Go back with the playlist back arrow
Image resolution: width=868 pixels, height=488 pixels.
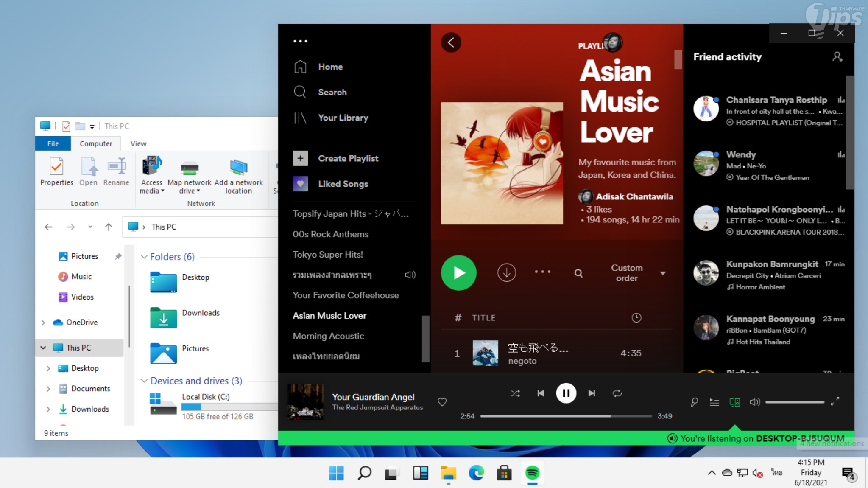pyautogui.click(x=451, y=42)
